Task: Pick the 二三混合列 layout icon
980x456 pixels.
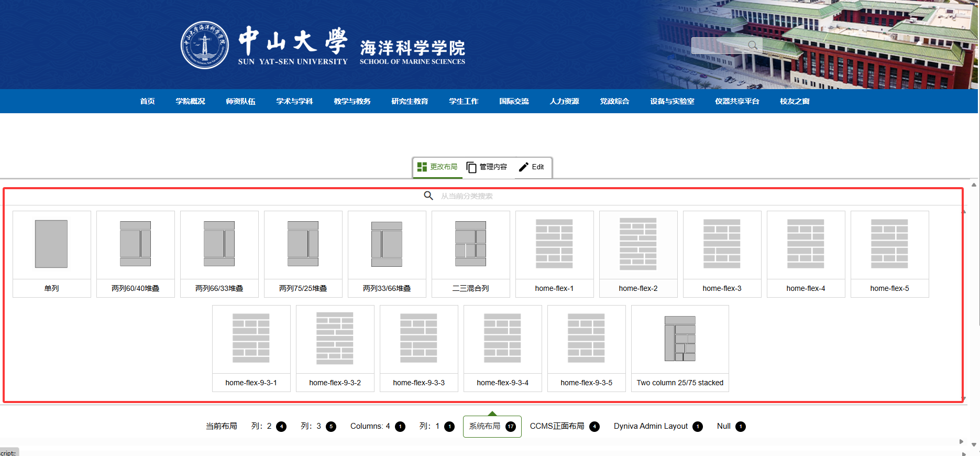Action: click(470, 244)
